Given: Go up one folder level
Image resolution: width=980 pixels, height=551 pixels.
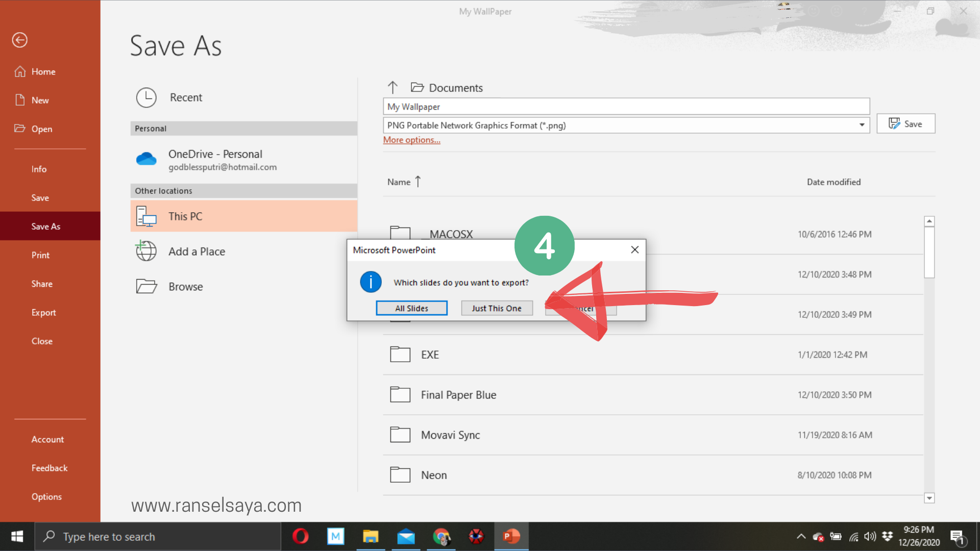Looking at the screenshot, I should 392,87.
